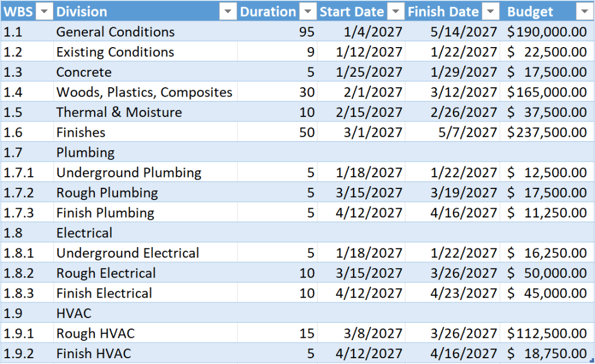The image size is (595, 364).
Task: Click the Finish HVAC budget $18,750.00
Action: coord(547,354)
